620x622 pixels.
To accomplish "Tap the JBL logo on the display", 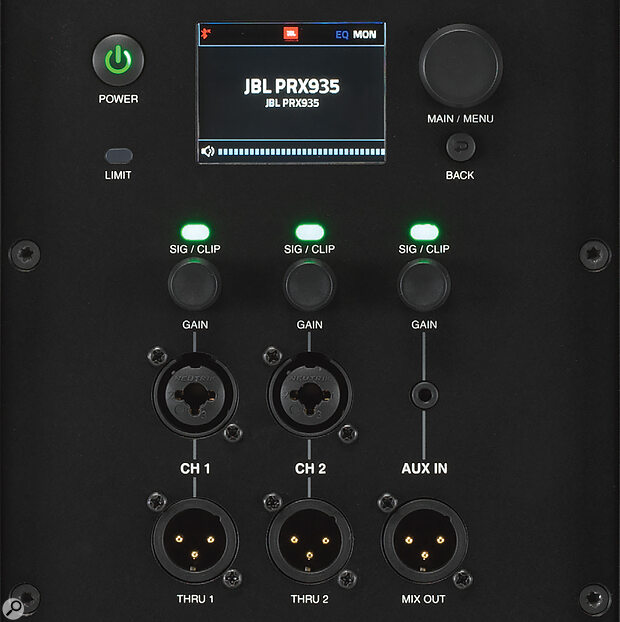I will [x=291, y=34].
